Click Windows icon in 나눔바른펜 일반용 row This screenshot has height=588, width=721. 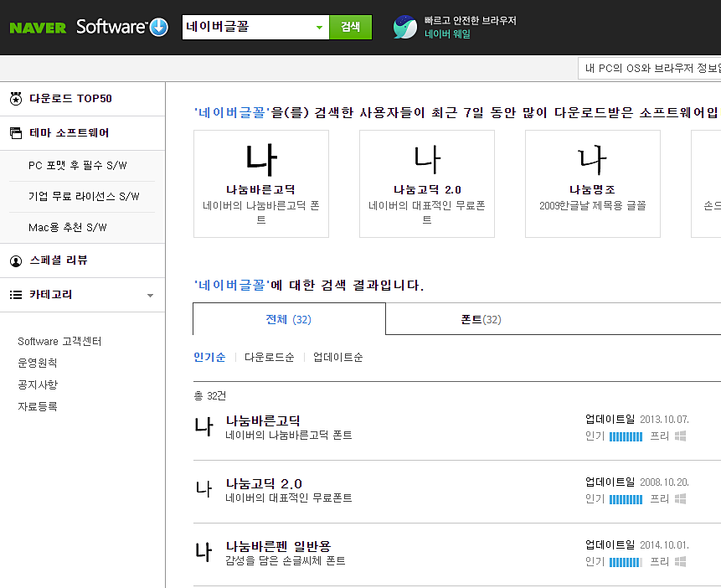681,561
